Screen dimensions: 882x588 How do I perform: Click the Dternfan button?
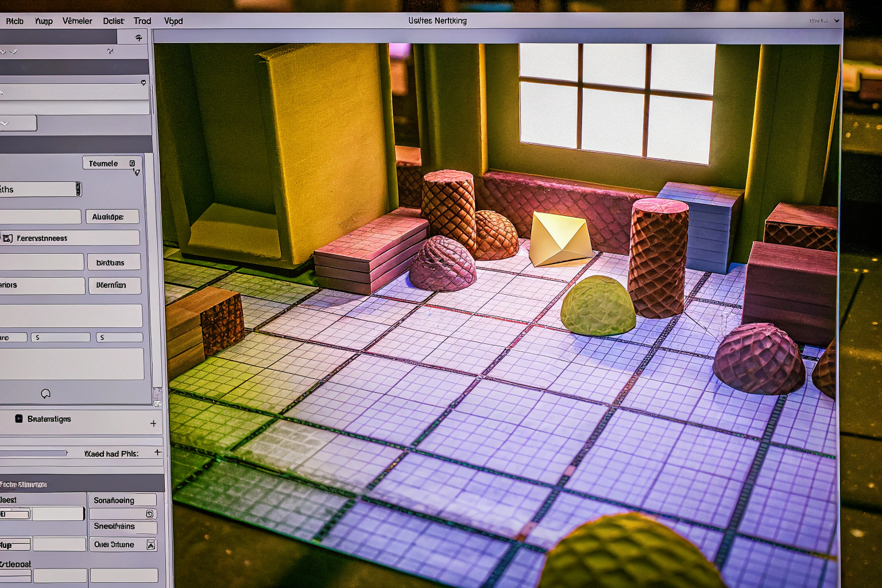pos(115,285)
